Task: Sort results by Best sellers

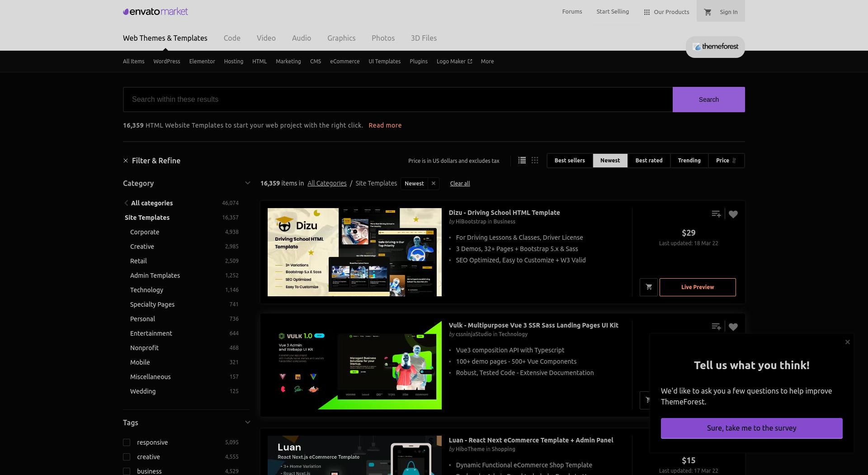Action: 570,161
